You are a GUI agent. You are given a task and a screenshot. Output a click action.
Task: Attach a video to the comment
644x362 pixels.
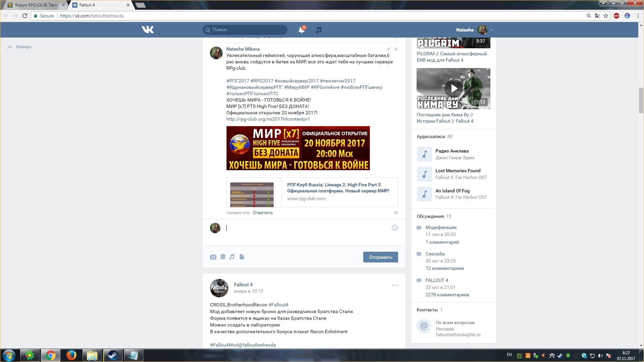coord(223,257)
